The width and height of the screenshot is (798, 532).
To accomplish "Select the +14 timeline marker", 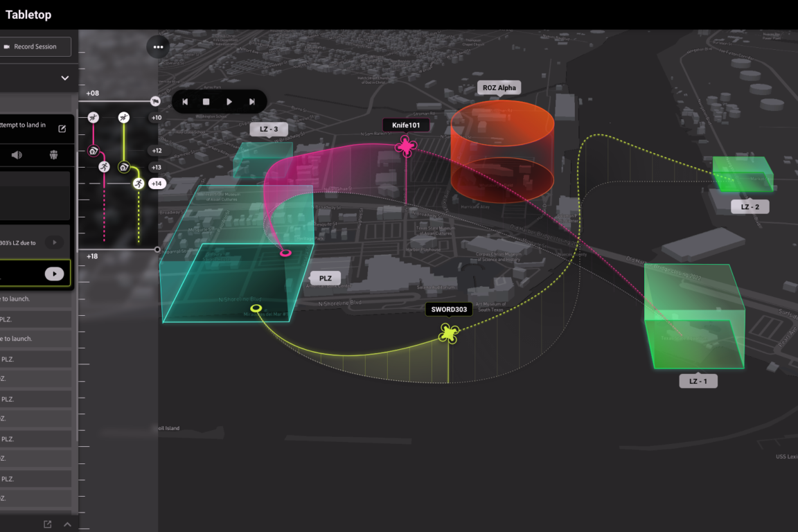I will (157, 184).
